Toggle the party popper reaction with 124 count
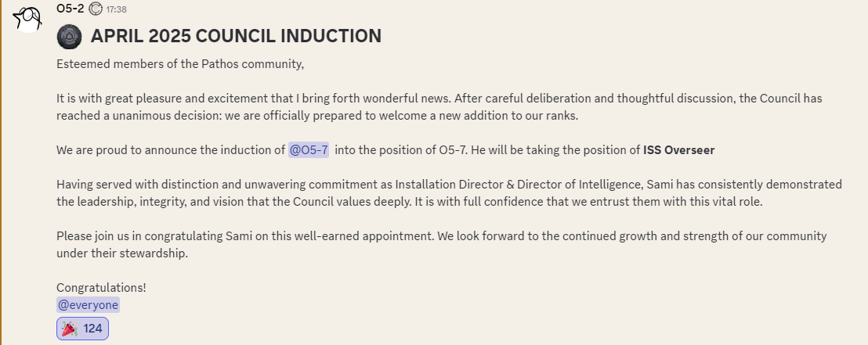The width and height of the screenshot is (868, 345). tap(82, 329)
